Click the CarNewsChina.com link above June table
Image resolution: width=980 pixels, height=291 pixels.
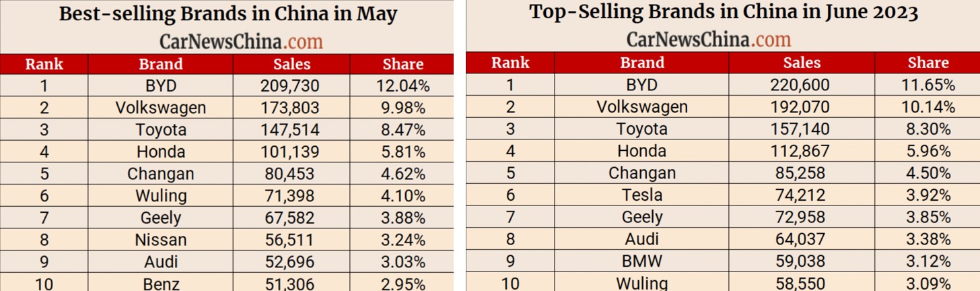(x=709, y=40)
